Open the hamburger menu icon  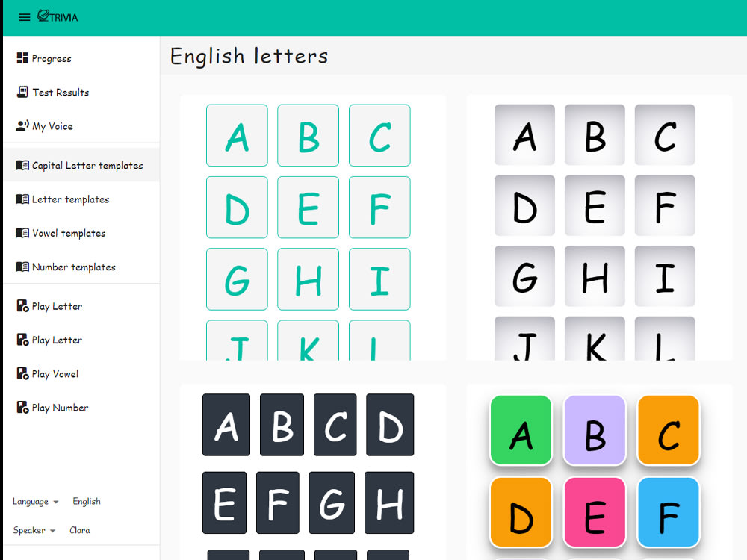(25, 17)
